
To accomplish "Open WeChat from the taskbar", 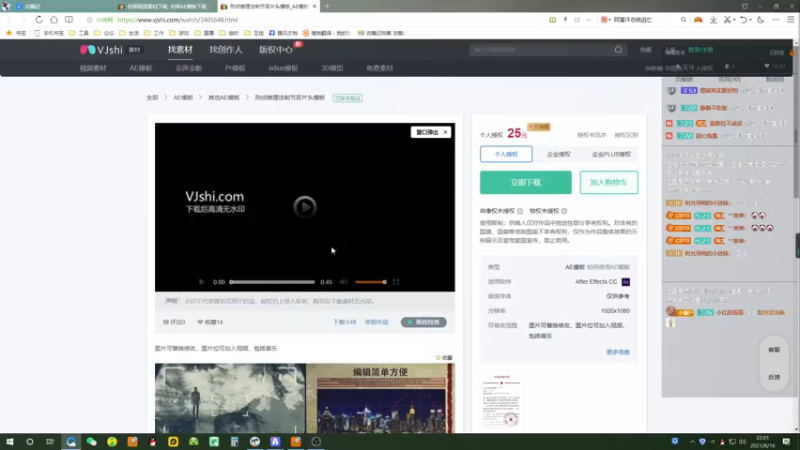I will [91, 442].
